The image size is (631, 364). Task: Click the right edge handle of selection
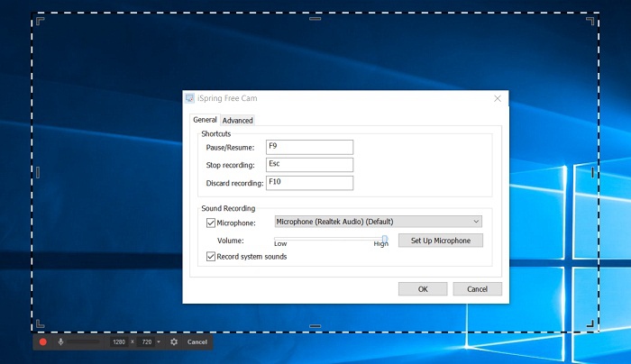(x=592, y=173)
